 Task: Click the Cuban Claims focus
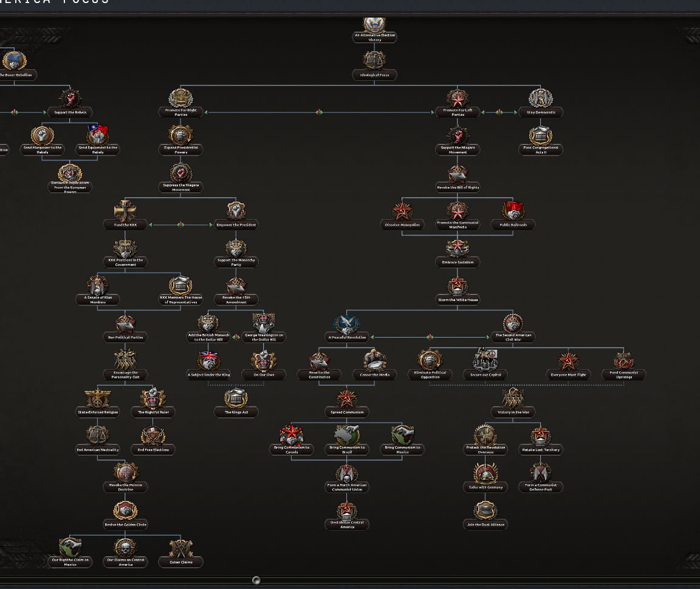[x=181, y=553]
